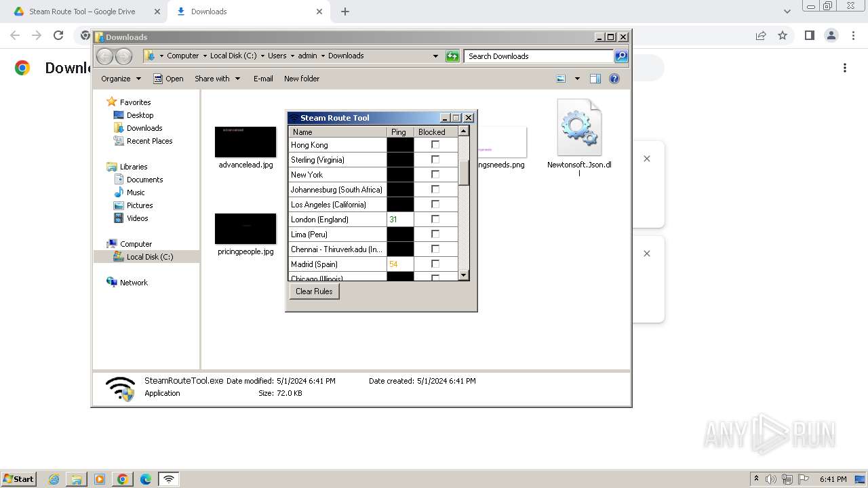Open Chrome profile avatar icon

click(x=831, y=35)
